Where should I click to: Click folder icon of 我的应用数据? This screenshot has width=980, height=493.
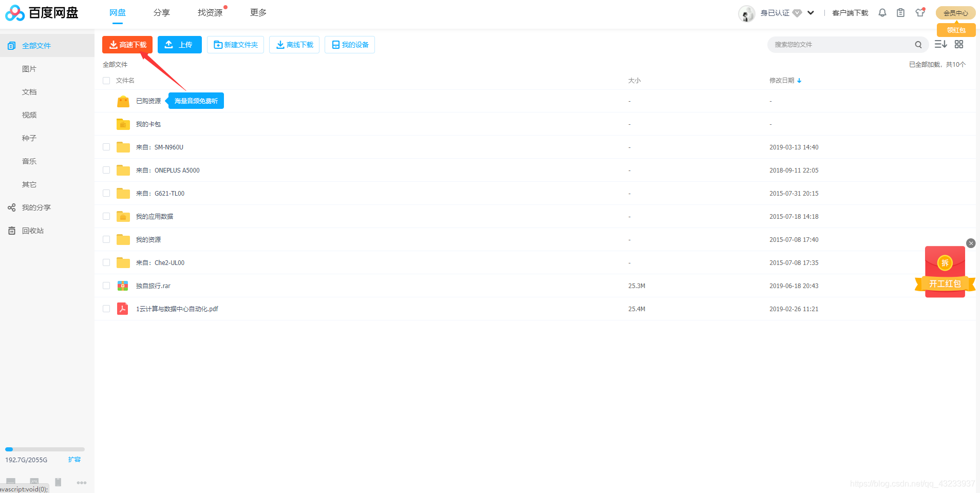click(x=123, y=217)
